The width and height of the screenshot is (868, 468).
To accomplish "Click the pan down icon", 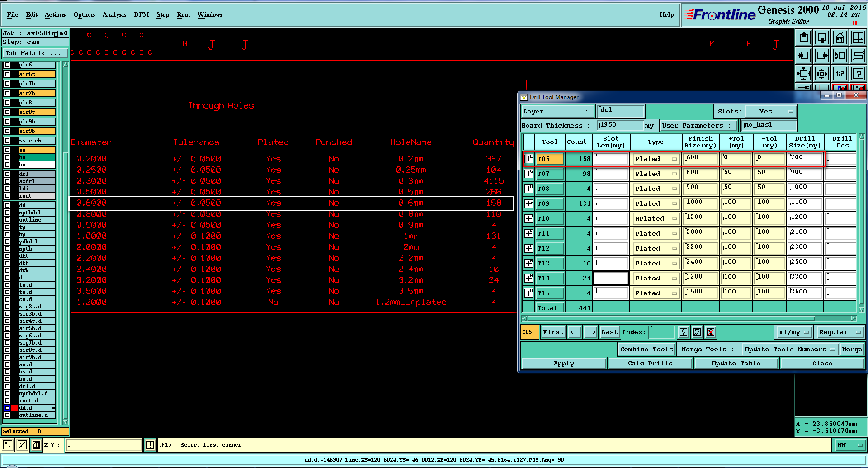I will point(822,38).
